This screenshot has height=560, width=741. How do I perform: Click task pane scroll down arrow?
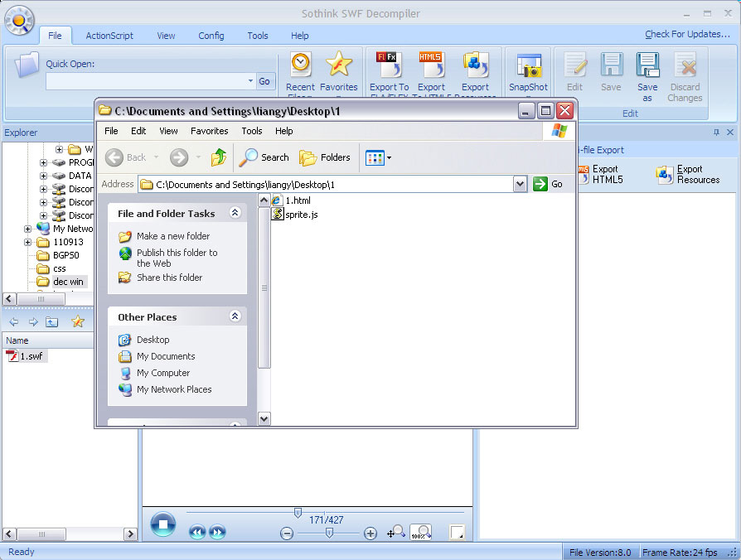(x=264, y=418)
